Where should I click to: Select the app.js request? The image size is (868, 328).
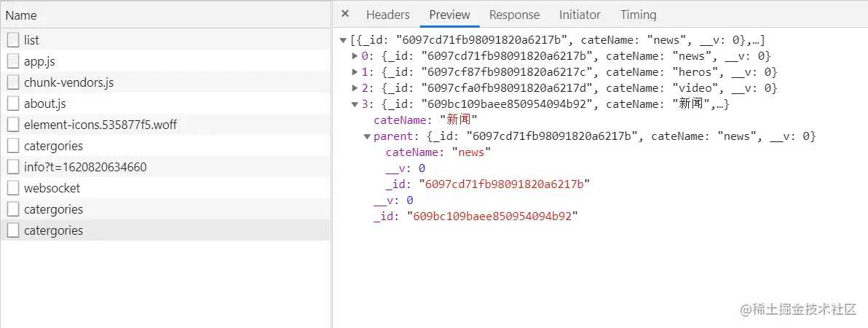(165, 61)
